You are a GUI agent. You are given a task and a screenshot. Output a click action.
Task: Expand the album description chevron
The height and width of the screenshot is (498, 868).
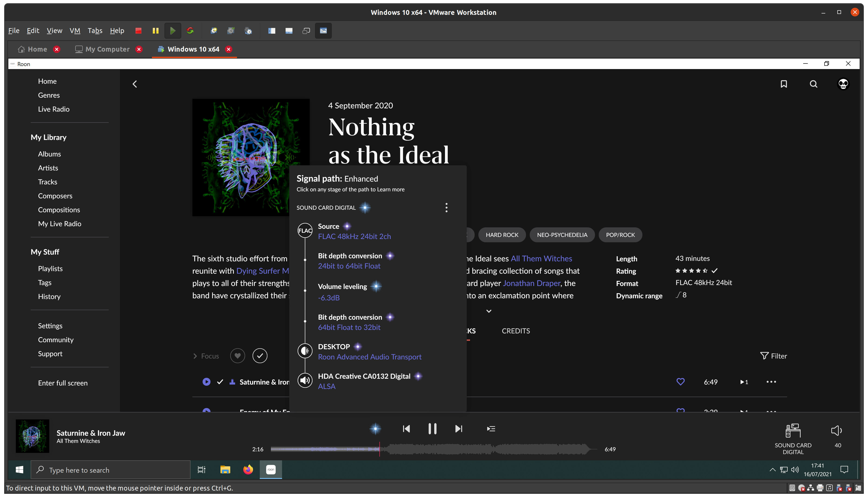489,311
